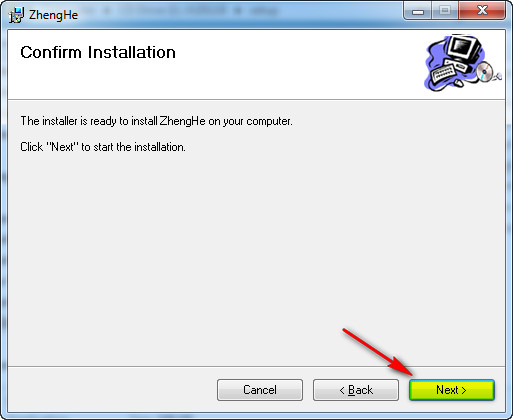Click the 'Click Next to start' instruction text
Viewport: 513px width, 420px height.
103,147
